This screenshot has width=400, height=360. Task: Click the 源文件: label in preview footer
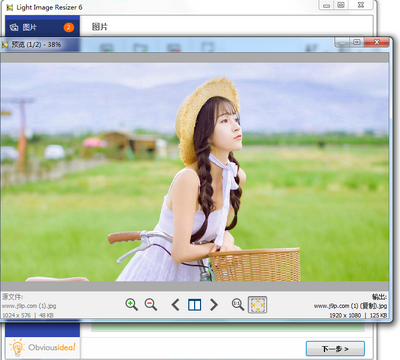13,297
